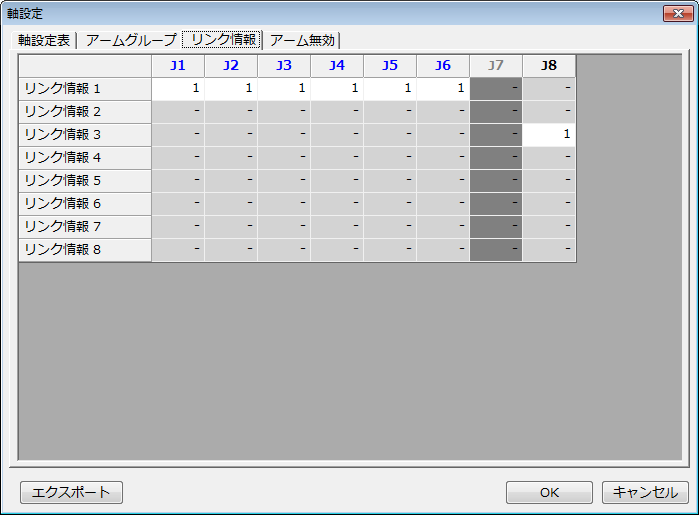Click the J1 column header

point(178,66)
